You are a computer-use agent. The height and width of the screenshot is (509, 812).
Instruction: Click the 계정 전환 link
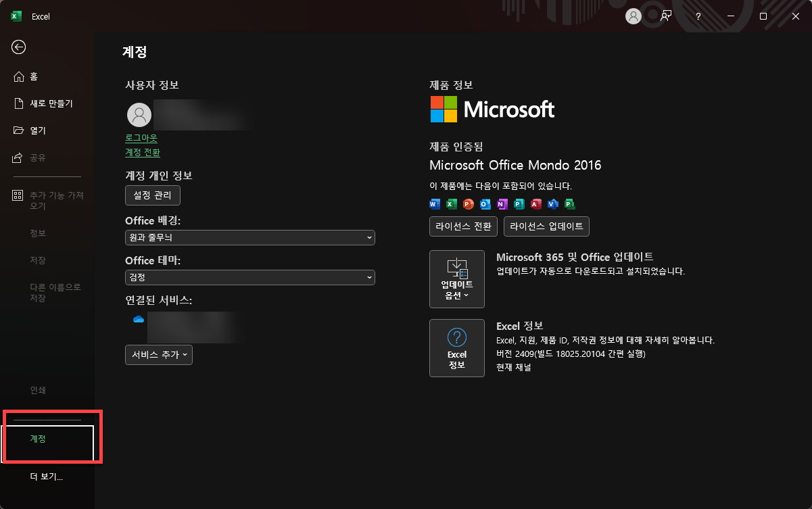[143, 153]
